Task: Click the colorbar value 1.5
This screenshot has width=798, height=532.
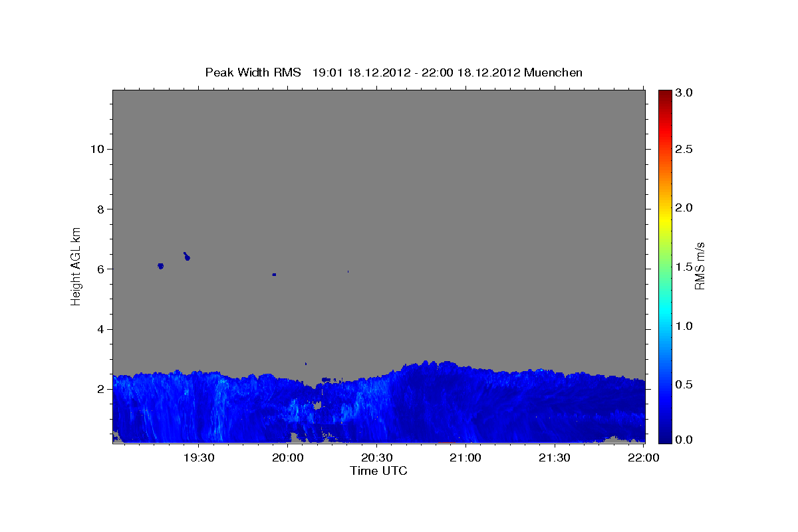Action: (684, 267)
